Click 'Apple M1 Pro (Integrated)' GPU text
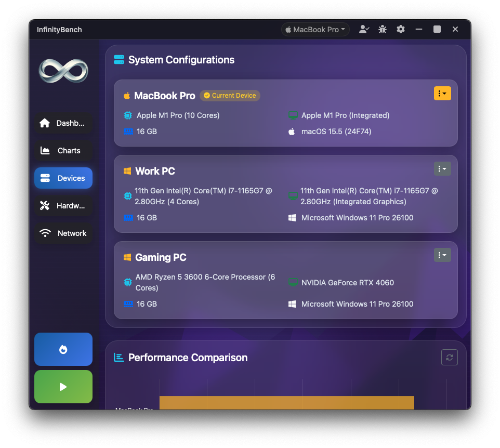Screen dimensions: 500x448 tap(345, 115)
